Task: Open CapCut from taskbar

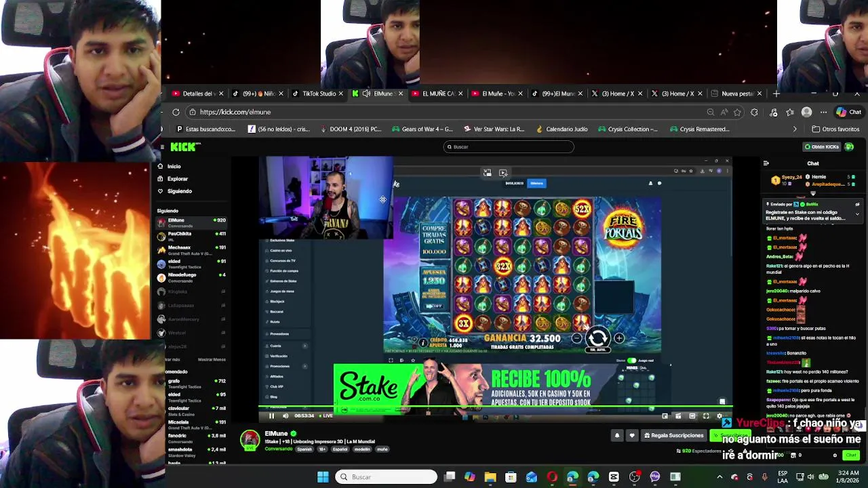Action: coord(614,477)
